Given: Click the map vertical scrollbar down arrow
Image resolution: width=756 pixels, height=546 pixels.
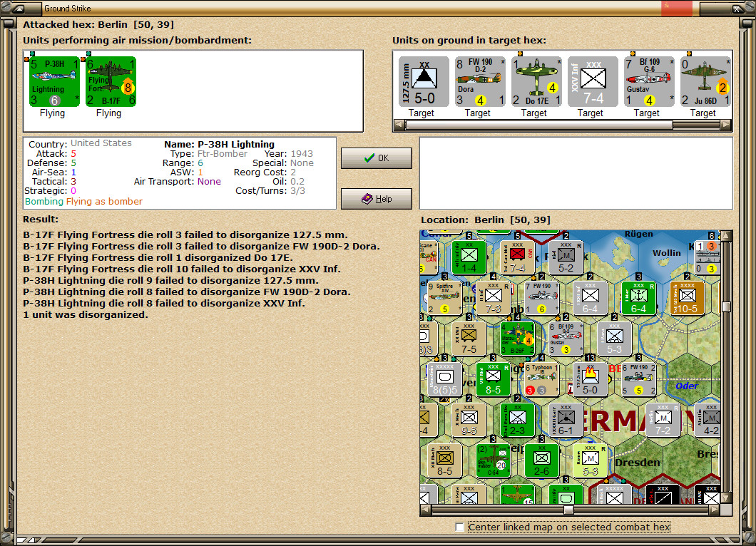Looking at the screenshot, I should 726,498.
